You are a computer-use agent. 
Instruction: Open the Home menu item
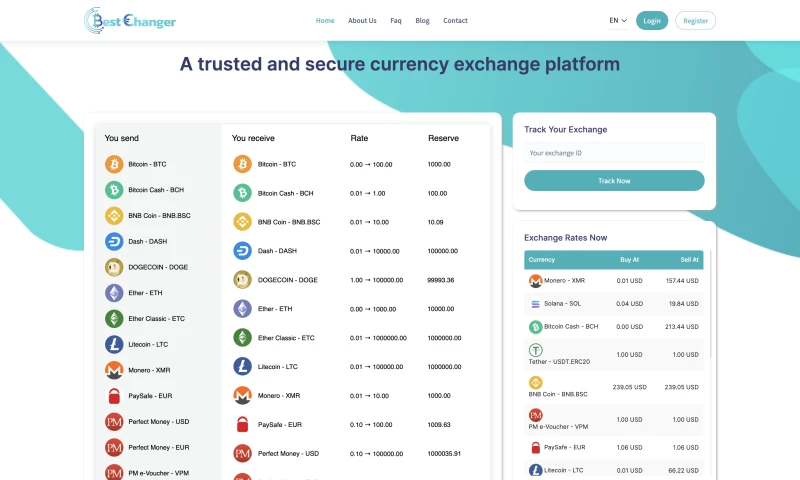[325, 20]
